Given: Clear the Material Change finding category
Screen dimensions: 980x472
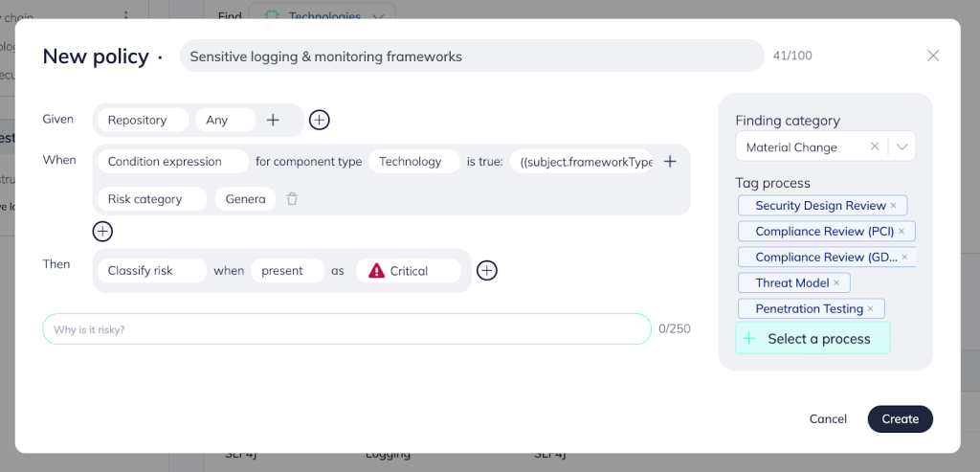Looking at the screenshot, I should pos(874,147).
